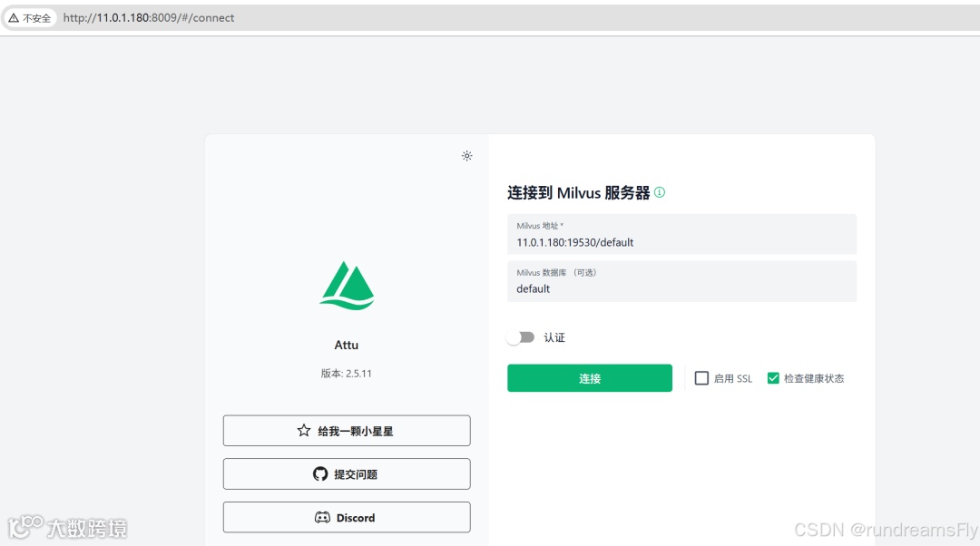Open the Discord community button
This screenshot has height=546, width=980.
coord(347,517)
